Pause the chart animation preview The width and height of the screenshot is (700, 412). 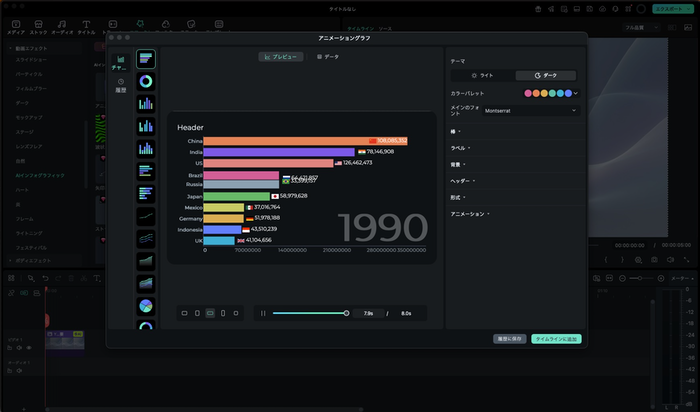pyautogui.click(x=264, y=313)
